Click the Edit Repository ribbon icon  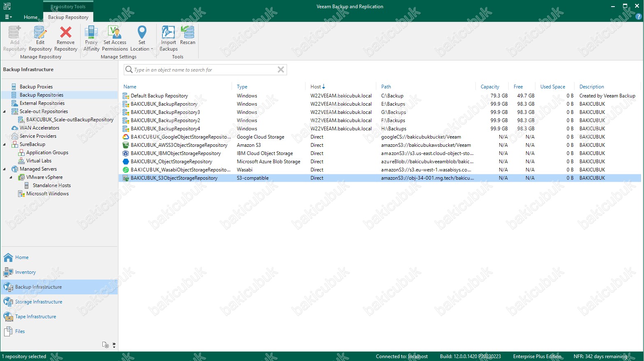40,32
